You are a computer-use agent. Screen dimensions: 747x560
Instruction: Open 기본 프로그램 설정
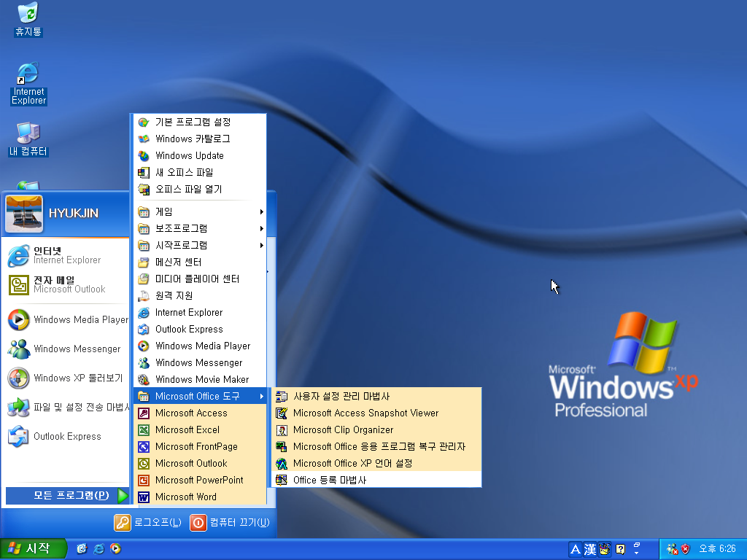coord(200,122)
